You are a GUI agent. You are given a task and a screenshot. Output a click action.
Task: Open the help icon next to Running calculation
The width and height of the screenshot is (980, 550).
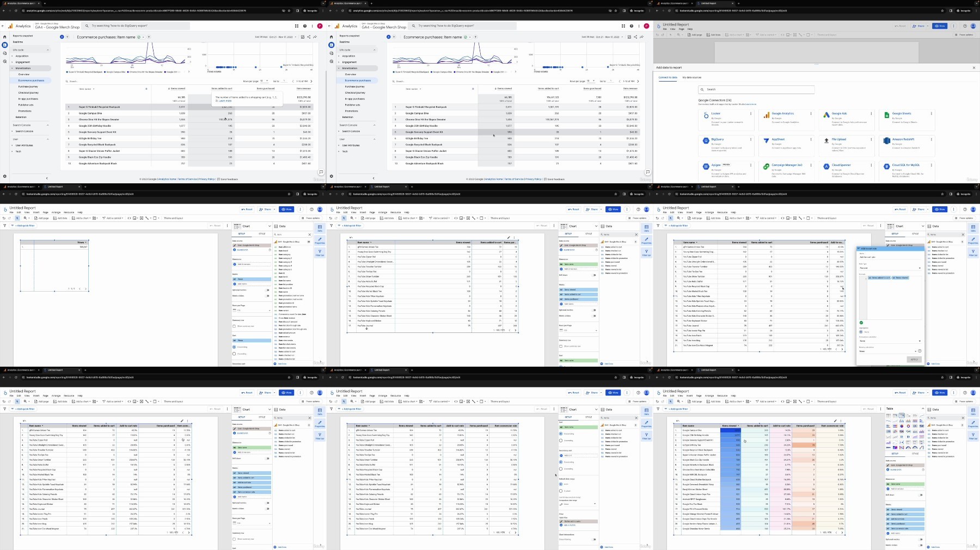pyautogui.click(x=920, y=351)
